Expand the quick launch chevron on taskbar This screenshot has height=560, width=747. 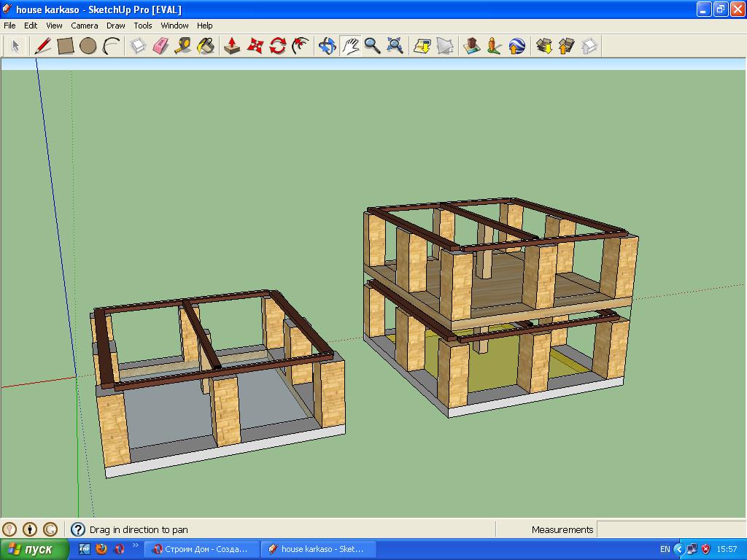136,545
